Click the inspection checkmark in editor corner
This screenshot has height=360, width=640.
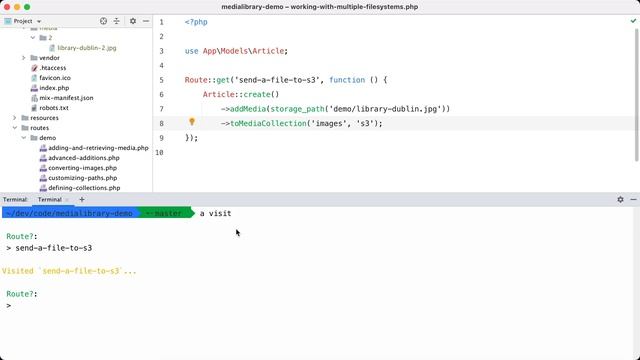pos(633,21)
